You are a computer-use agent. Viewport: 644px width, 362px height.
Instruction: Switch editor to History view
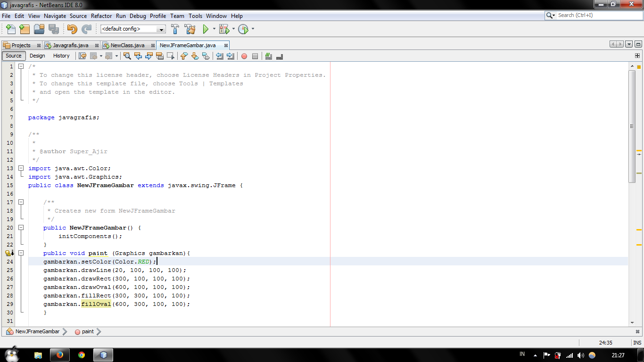(61, 56)
